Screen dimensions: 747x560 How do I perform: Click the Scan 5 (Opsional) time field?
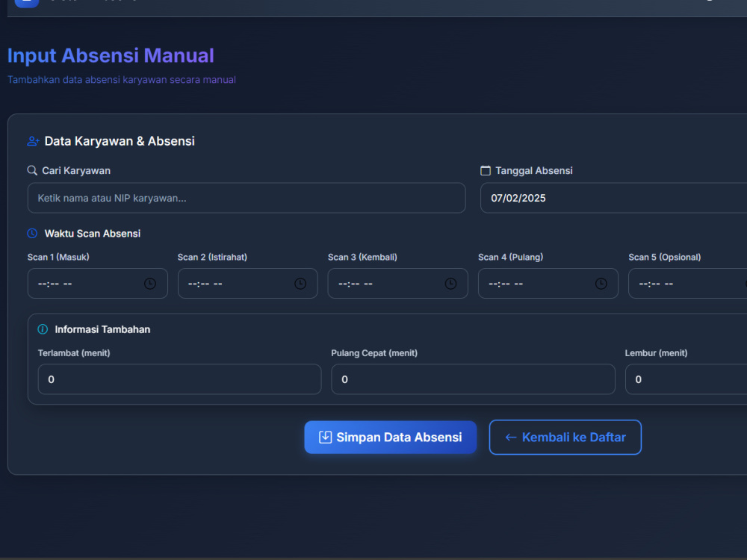pos(688,284)
